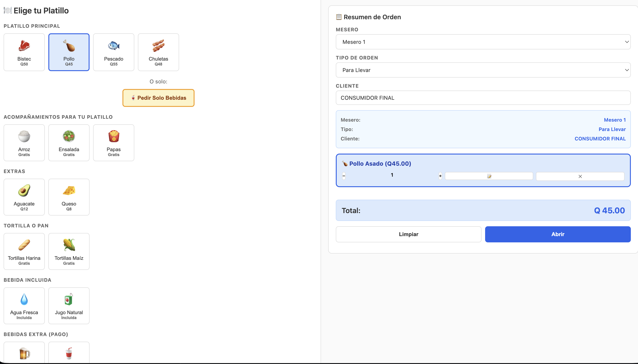Select Jugo Natural included drink
The height and width of the screenshot is (364, 638).
(69, 305)
